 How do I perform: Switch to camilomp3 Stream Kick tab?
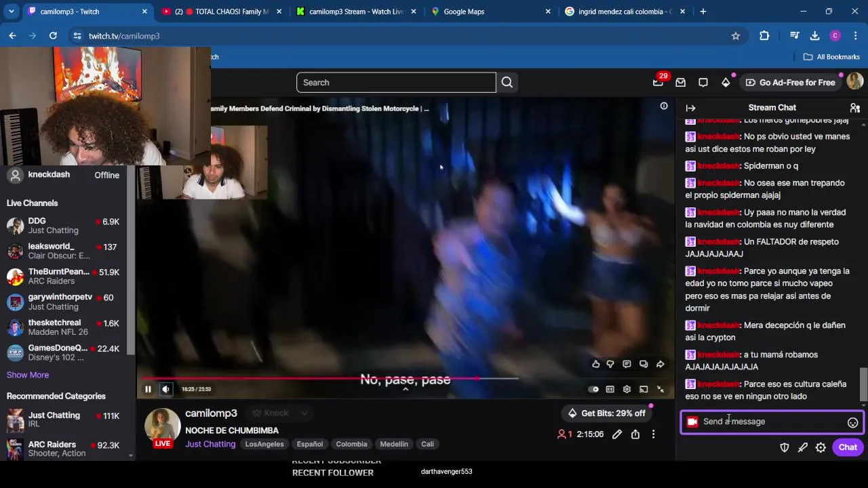pyautogui.click(x=355, y=12)
